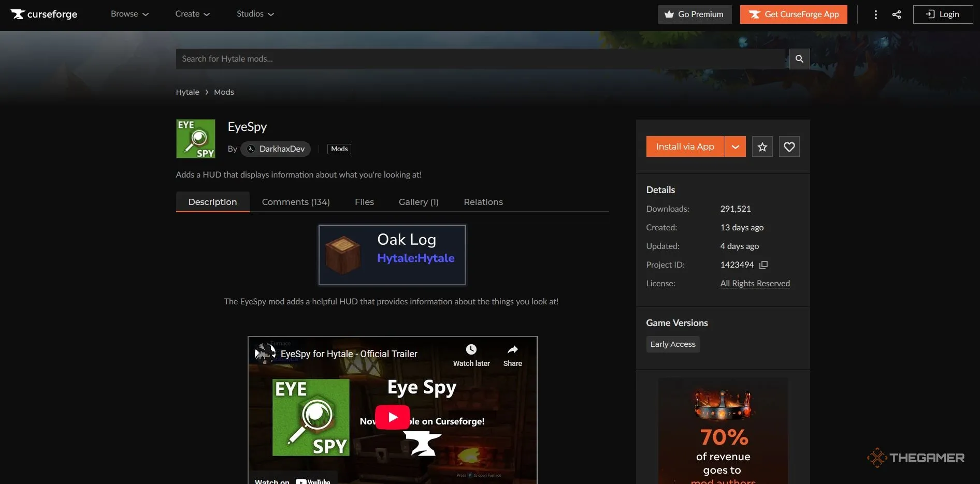Toggle the heart favorite button
Screen dimensions: 980x484
pyautogui.click(x=789, y=147)
